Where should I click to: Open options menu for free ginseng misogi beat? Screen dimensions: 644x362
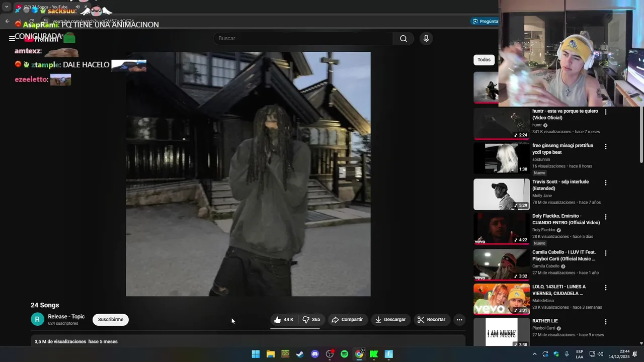pyautogui.click(x=606, y=147)
